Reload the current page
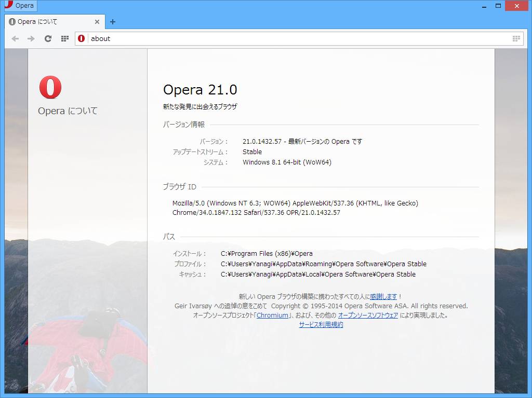The image size is (532, 398). pos(48,38)
